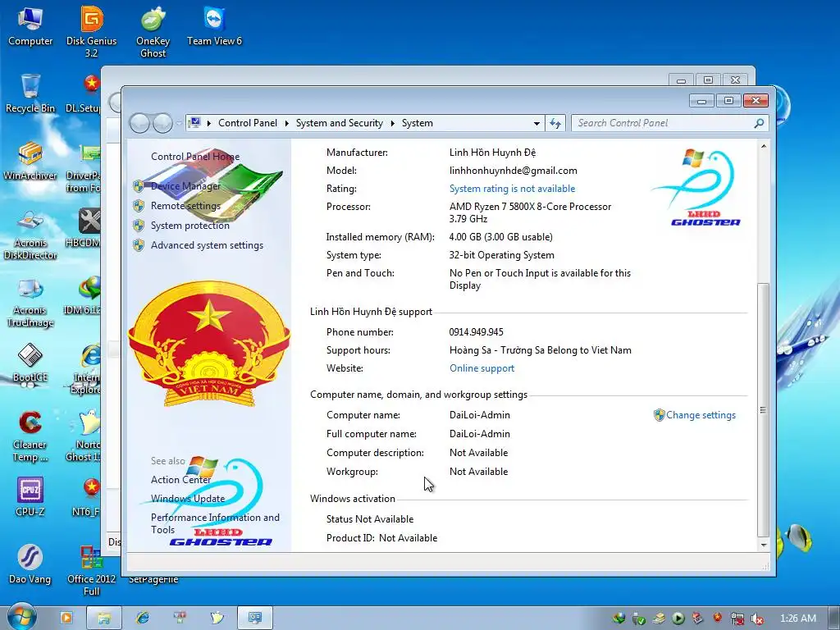Click the Control Panel System taskbar button
Screen dimensions: 840x630
click(x=255, y=618)
